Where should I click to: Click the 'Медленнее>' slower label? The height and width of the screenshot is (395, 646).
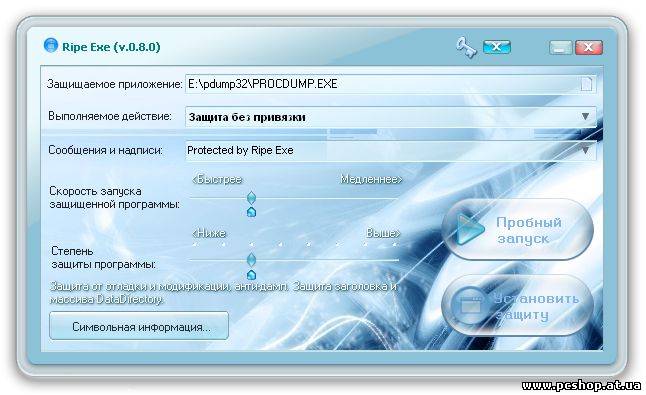(x=371, y=179)
